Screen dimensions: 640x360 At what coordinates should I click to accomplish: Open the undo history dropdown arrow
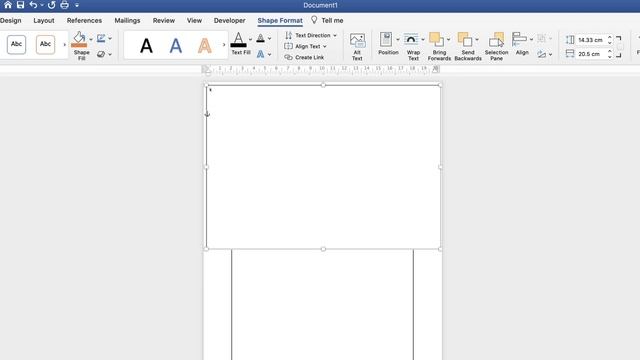[42, 5]
